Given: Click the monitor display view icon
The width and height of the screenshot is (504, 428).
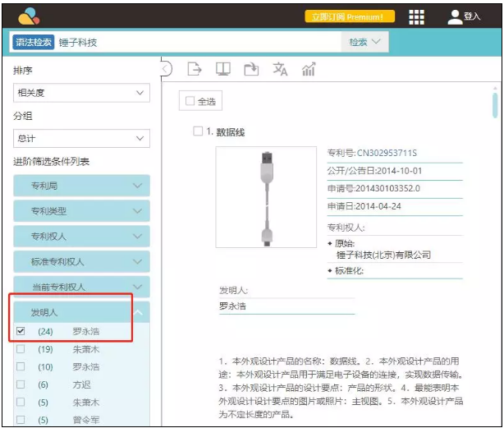Looking at the screenshot, I should point(222,69).
